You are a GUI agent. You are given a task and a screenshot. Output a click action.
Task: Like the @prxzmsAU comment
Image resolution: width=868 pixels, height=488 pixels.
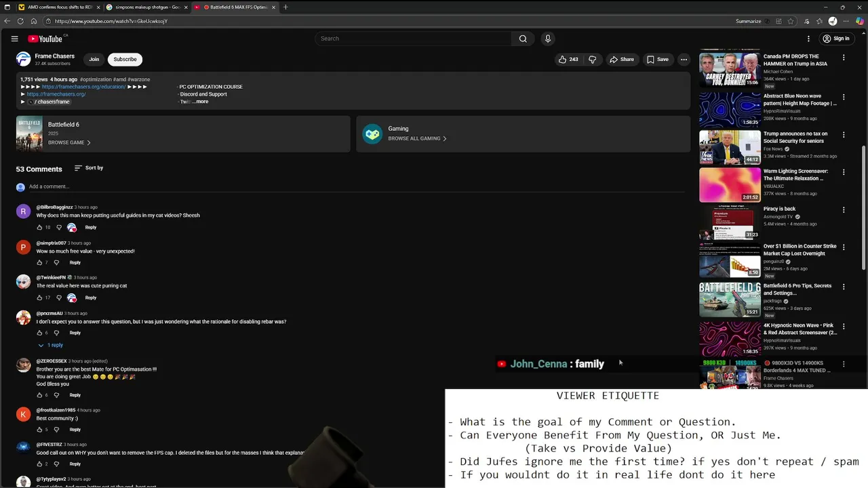39,333
